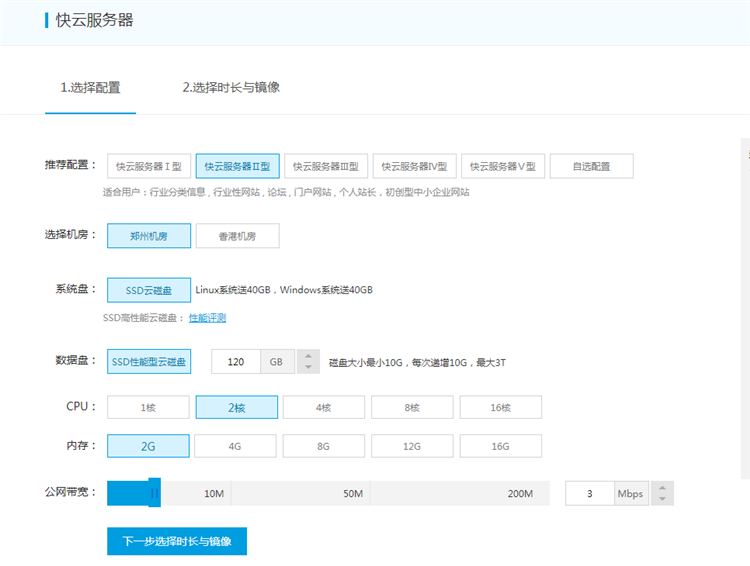
Task: Click the 50M mark on bandwidth slider
Action: 351,494
